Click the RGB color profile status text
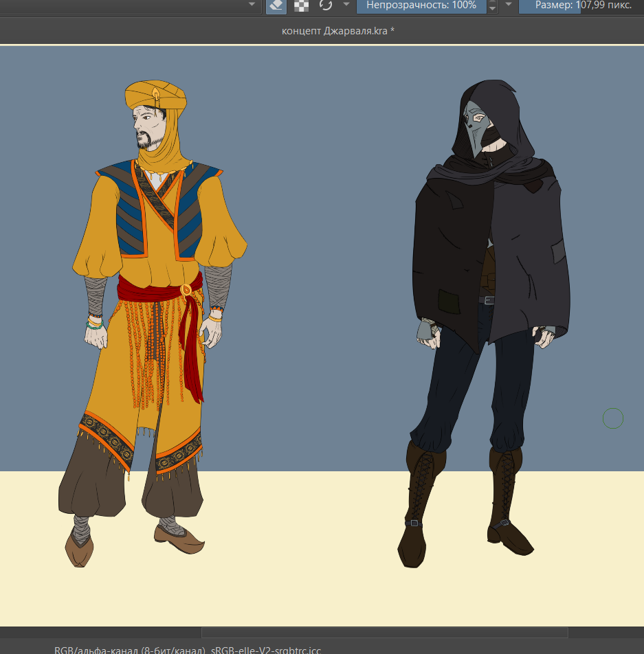This screenshot has width=644, height=654. click(187, 649)
